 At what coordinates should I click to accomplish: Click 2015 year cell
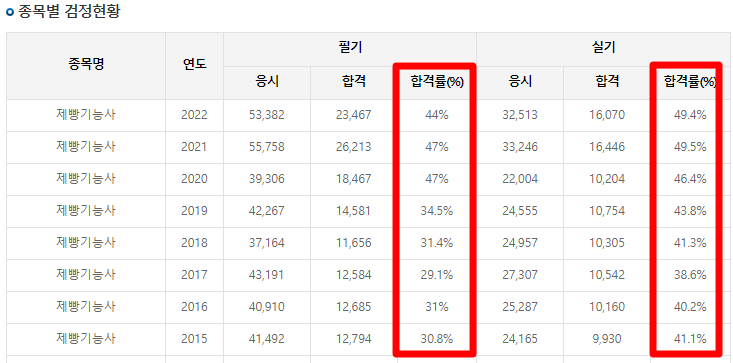(194, 339)
